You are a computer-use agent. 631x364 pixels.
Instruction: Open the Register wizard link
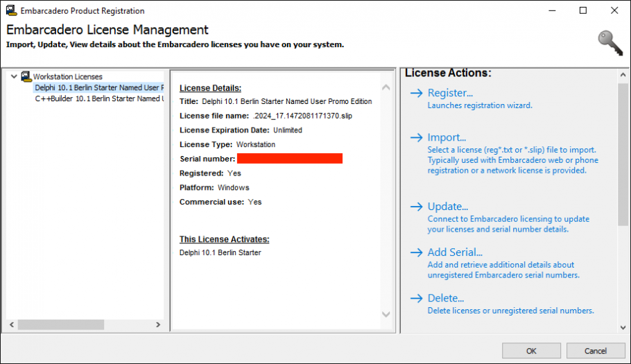450,93
